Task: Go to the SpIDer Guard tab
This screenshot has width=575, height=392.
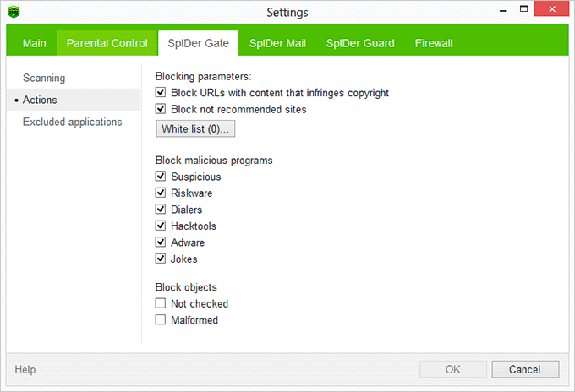Action: click(x=360, y=43)
